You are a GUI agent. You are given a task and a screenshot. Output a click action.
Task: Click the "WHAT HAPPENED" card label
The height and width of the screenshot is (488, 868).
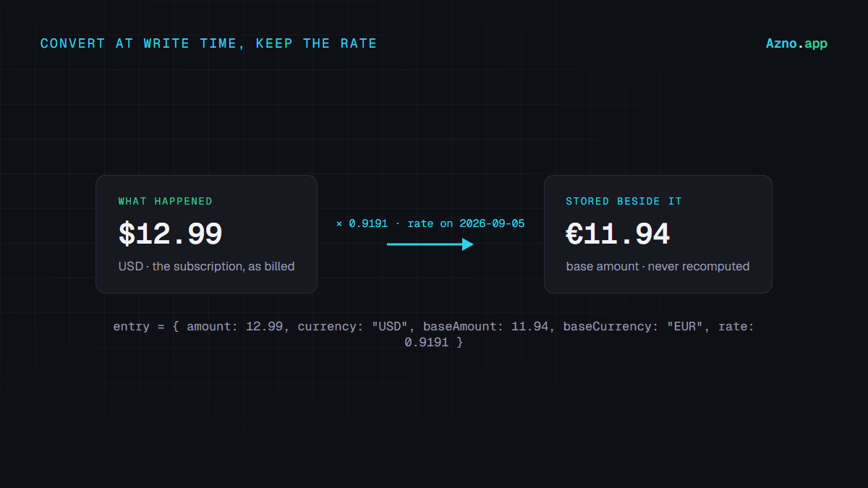click(x=166, y=201)
